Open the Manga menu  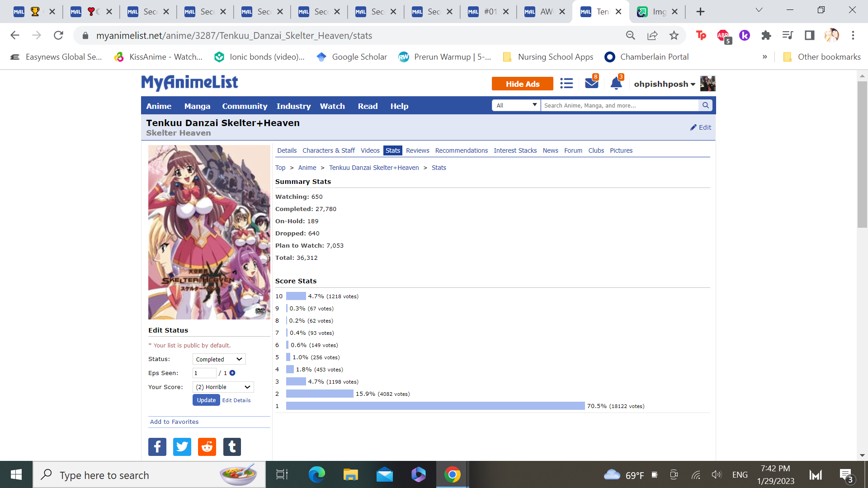click(197, 106)
